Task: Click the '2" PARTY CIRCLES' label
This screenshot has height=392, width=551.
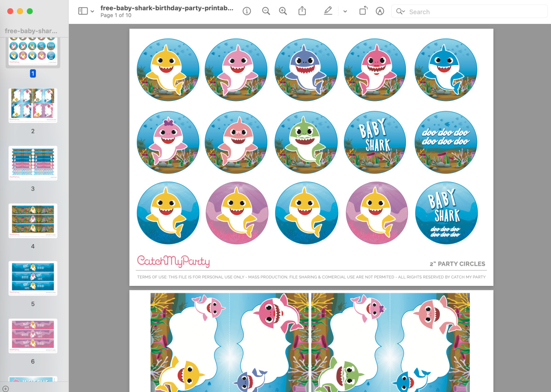Action: tap(457, 264)
